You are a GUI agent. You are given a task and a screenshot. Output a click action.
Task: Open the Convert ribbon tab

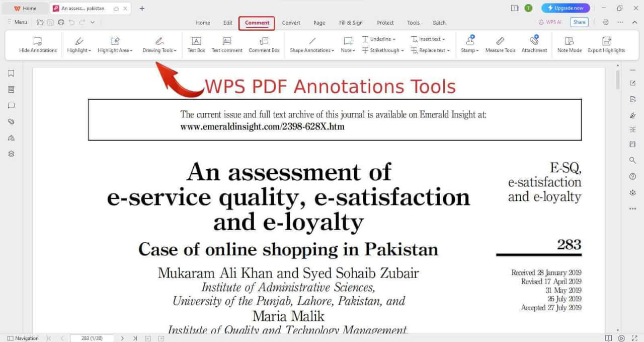(x=291, y=23)
